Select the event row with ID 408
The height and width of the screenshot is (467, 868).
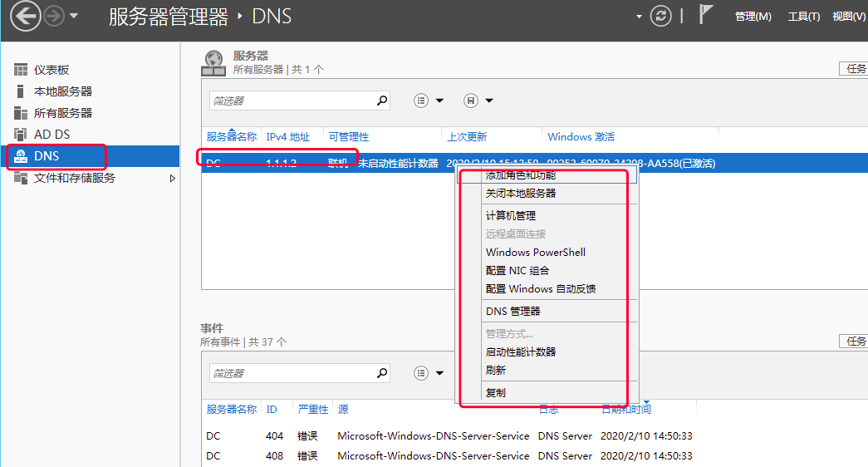[535, 456]
